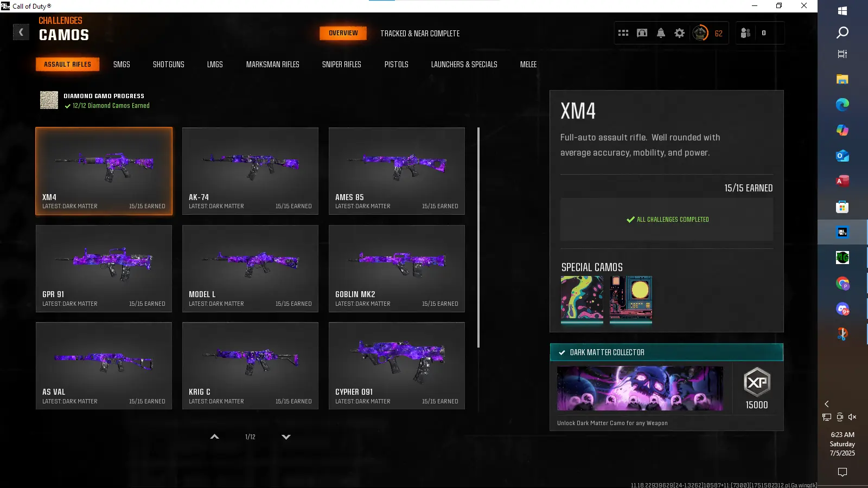Screen dimensions: 868x488
Task: Open the Pistols category tab
Action: (397, 65)
